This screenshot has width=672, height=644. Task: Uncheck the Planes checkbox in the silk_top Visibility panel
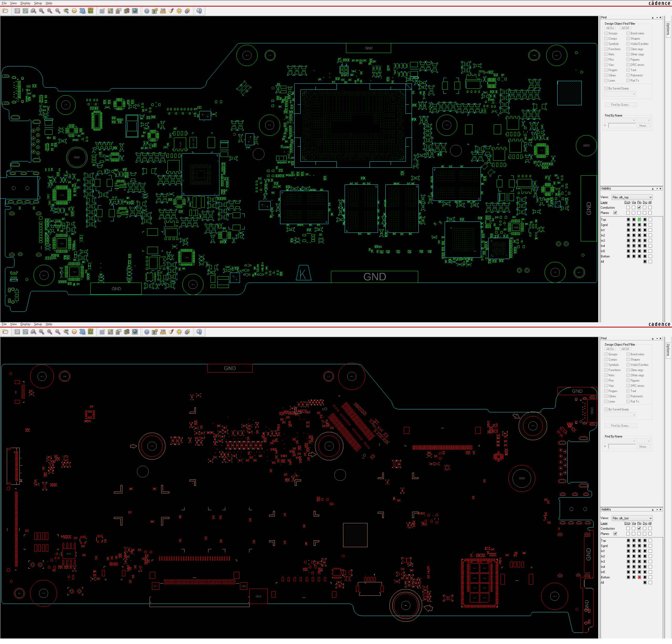pyautogui.click(x=615, y=213)
